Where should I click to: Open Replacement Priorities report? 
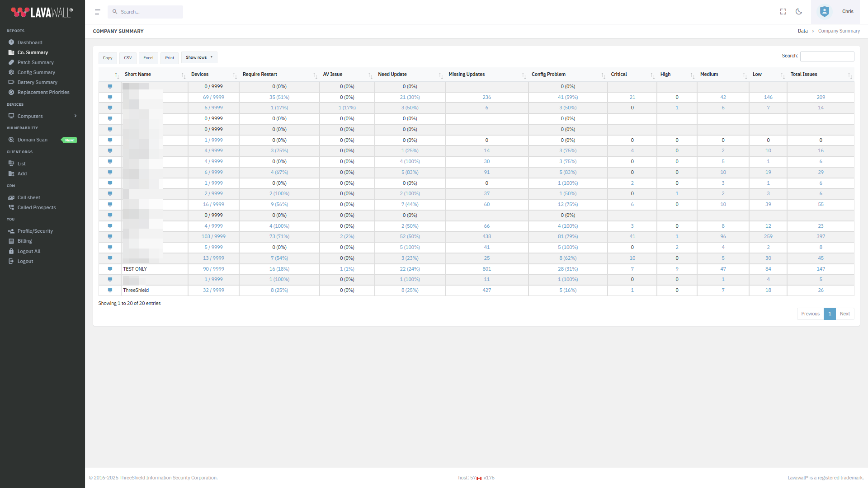click(x=43, y=92)
